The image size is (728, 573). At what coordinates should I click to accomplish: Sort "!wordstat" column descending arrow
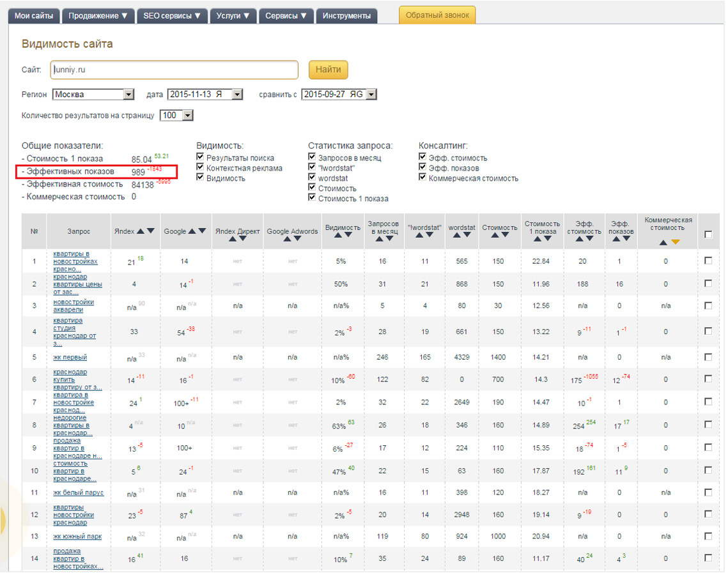click(x=430, y=235)
